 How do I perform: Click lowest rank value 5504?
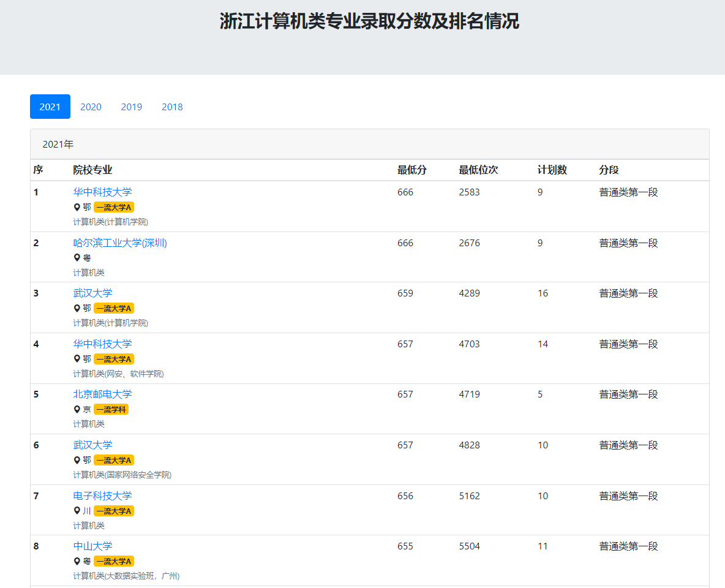pyautogui.click(x=469, y=546)
